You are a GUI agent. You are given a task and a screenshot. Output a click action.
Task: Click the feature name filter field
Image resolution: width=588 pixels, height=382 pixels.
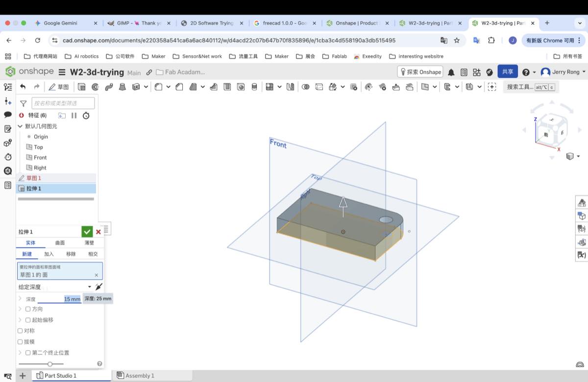point(63,103)
